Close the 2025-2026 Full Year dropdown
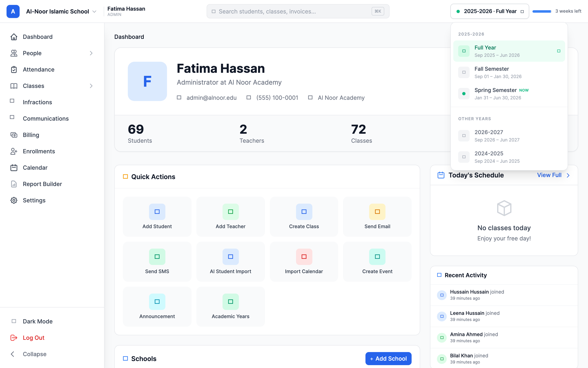Screen dimensions: 588x368 coord(490,11)
